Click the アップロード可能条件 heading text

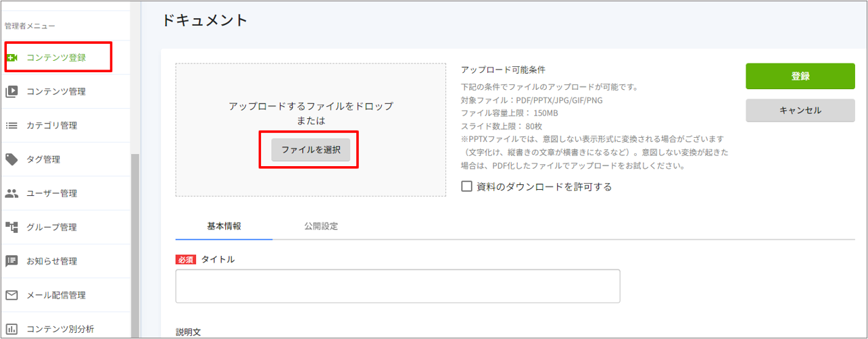[503, 70]
